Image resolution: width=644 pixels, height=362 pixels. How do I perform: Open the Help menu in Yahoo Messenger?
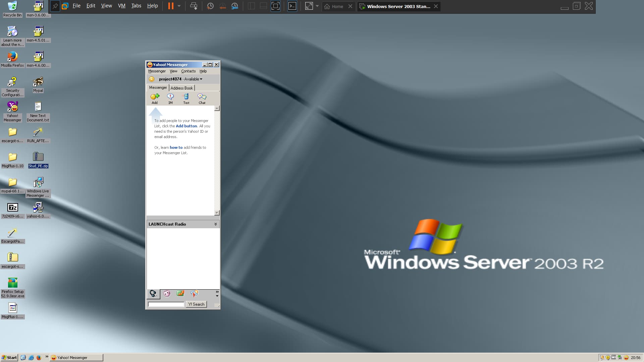click(x=203, y=71)
